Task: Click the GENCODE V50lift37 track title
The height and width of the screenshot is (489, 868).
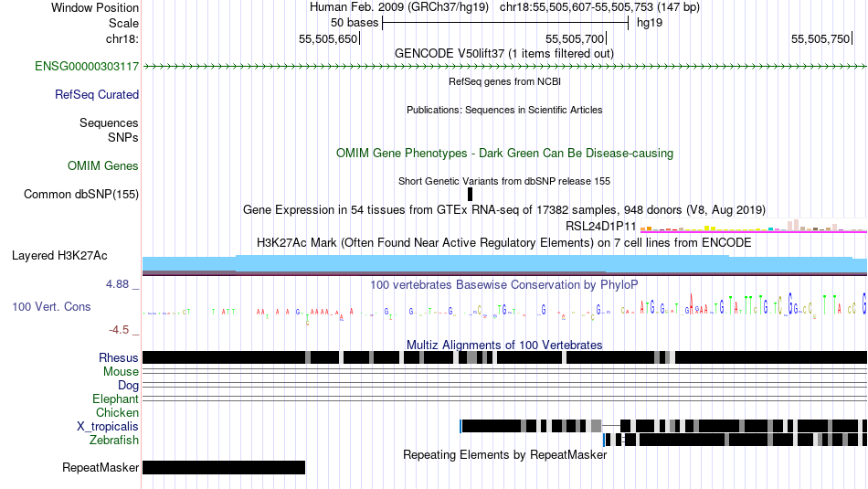Action: pos(504,54)
